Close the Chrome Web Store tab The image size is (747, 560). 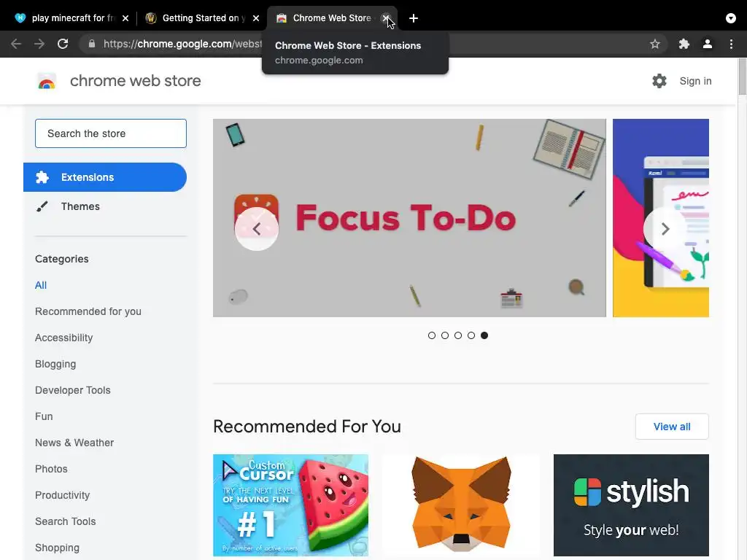coord(386,18)
